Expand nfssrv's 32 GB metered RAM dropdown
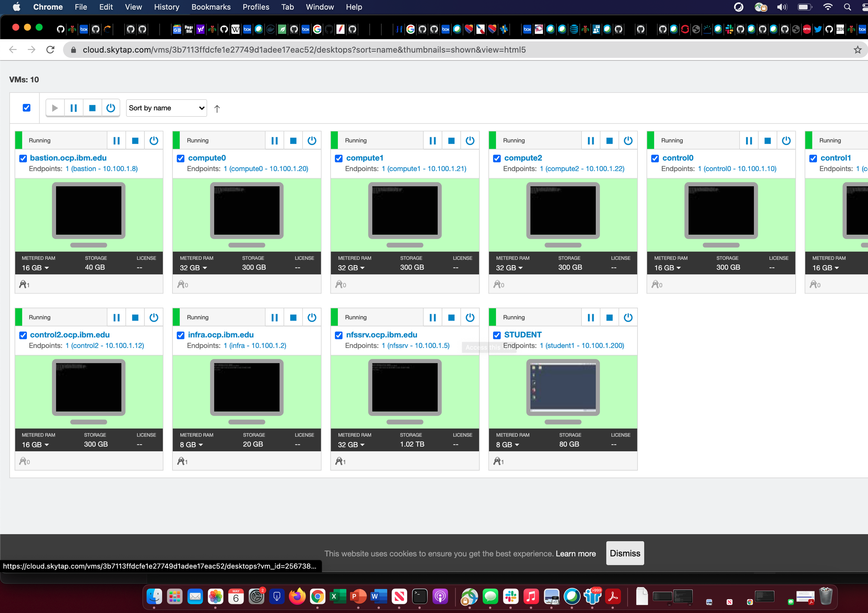The height and width of the screenshot is (613, 868). 352,445
